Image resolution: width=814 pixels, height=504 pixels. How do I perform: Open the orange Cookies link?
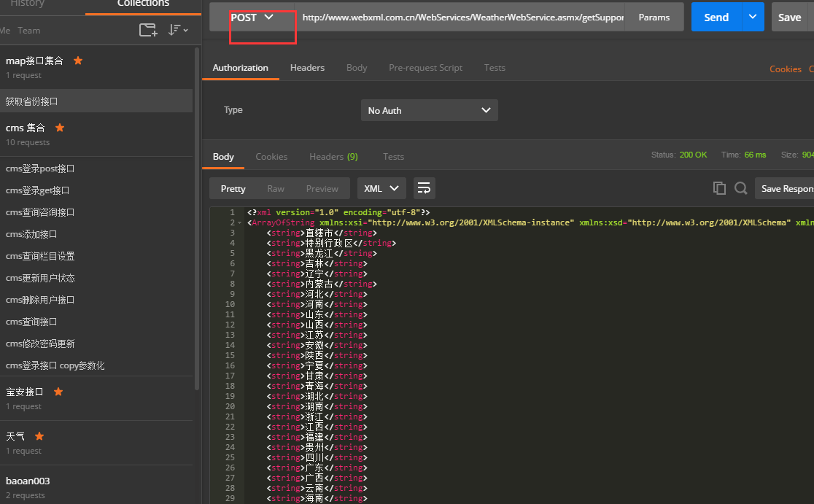click(786, 69)
